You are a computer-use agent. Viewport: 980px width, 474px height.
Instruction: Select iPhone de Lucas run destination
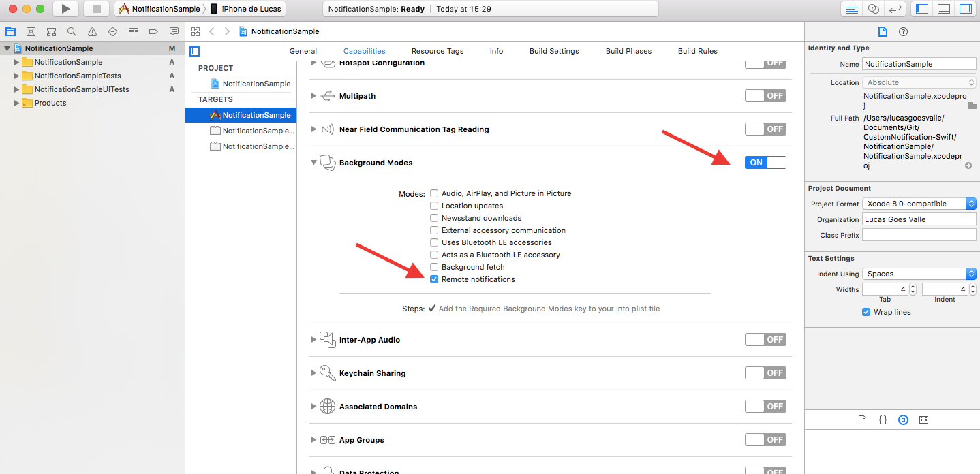tap(245, 9)
